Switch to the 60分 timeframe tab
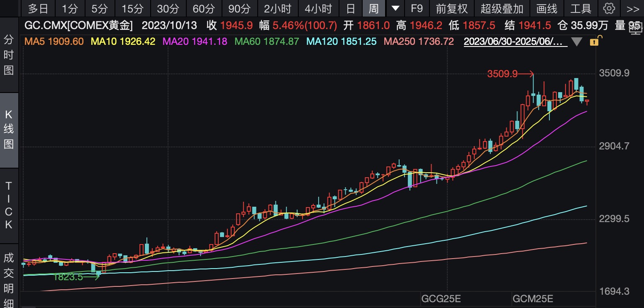The image size is (644, 308). (204, 8)
